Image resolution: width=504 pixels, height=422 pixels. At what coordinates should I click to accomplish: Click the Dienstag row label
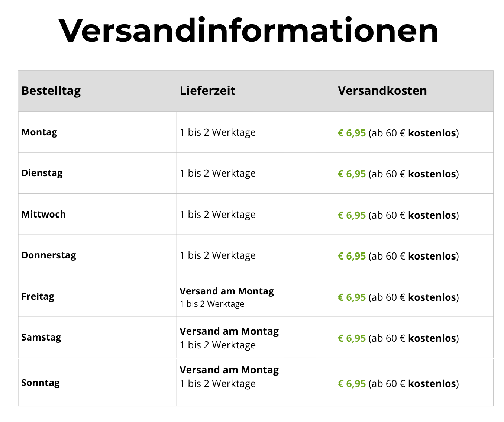42,174
